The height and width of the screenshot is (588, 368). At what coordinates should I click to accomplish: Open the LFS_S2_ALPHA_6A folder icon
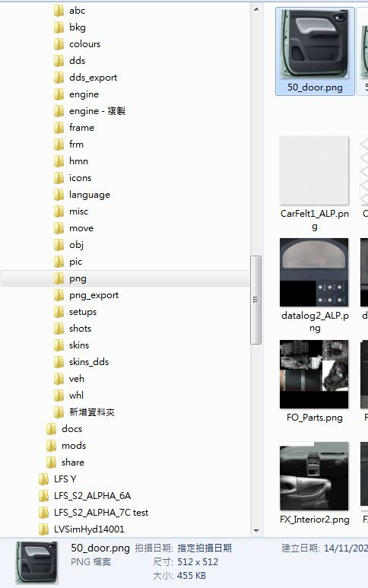44,496
